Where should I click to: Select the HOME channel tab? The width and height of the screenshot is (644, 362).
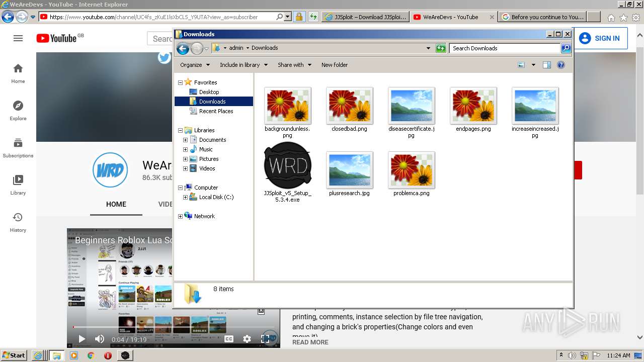pos(116,204)
